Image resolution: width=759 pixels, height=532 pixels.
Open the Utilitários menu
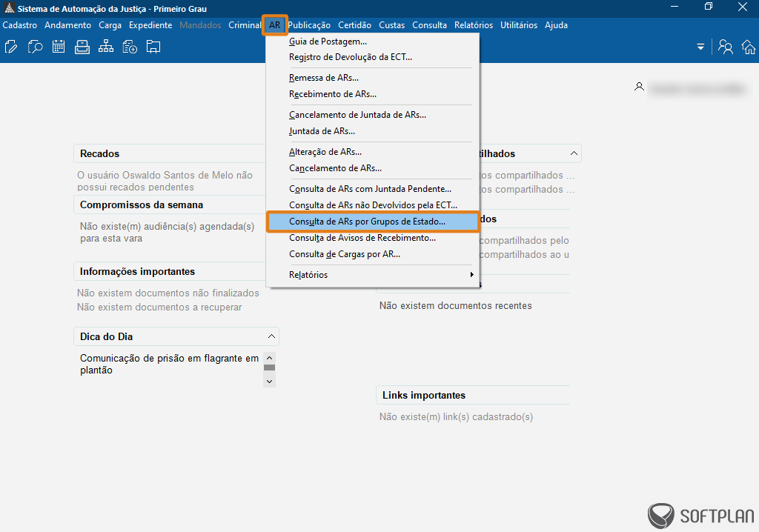pos(519,25)
